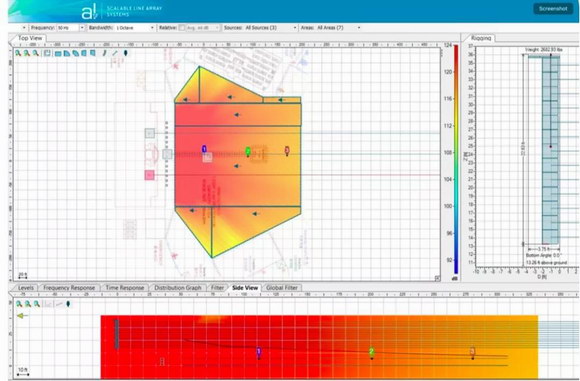Viewport: 580px width, 381px height.
Task: Open the Sources All Sources dropdown
Action: point(270,28)
